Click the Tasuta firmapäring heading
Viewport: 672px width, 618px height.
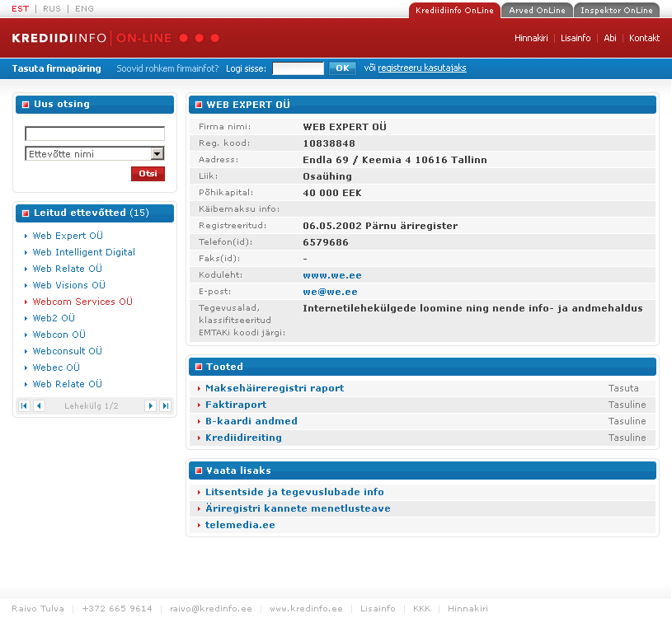pos(57,68)
